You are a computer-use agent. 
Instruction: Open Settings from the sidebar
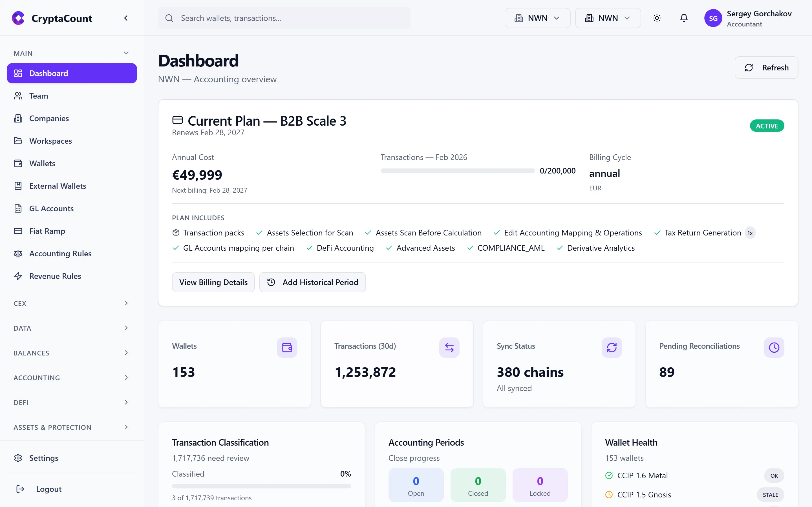44,458
